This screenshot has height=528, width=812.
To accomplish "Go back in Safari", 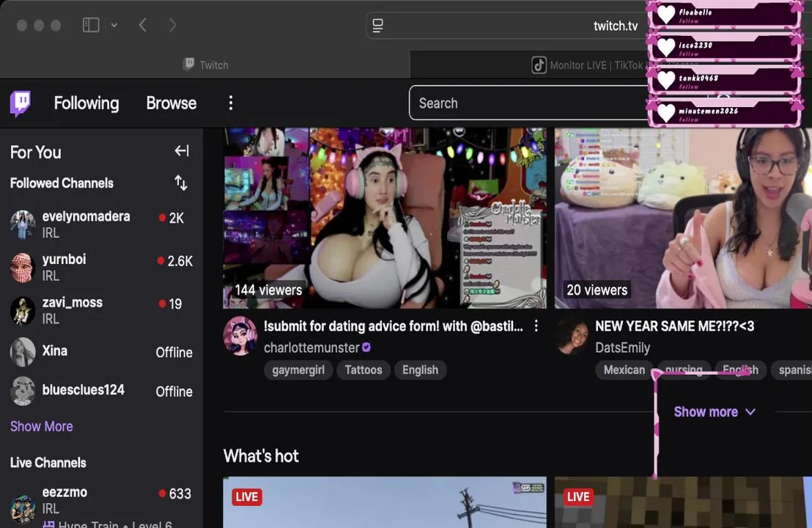I will coord(143,25).
